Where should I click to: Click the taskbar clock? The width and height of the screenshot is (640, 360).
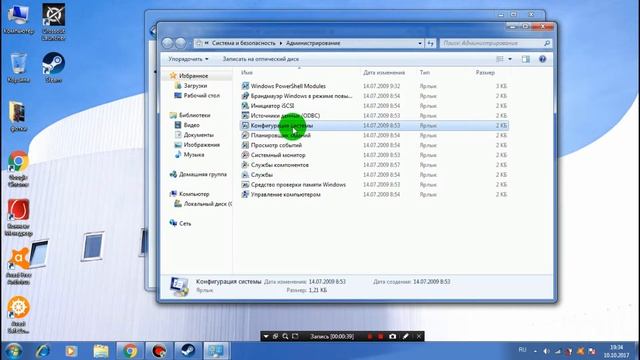[616, 351]
